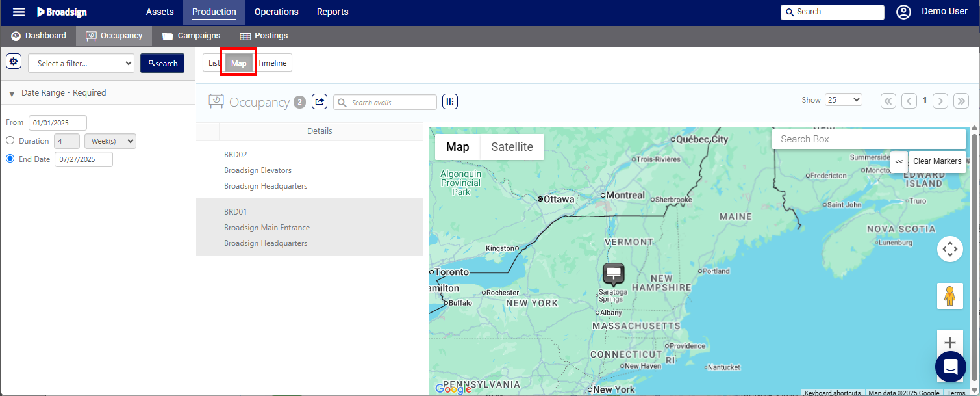Go to last page of results
This screenshot has width=980, height=396.
tap(961, 101)
